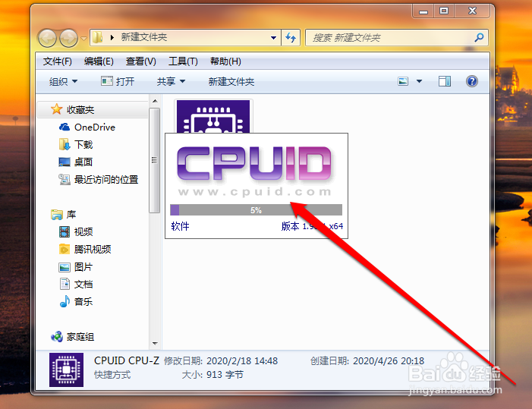Toggle the preview pane icon
Viewport: 532px width, 409px height.
(445, 81)
